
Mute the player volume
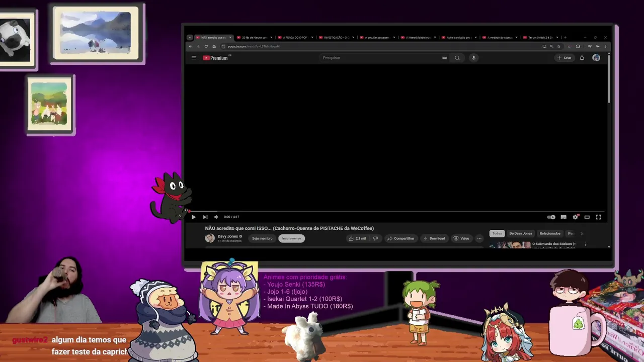coord(216,217)
